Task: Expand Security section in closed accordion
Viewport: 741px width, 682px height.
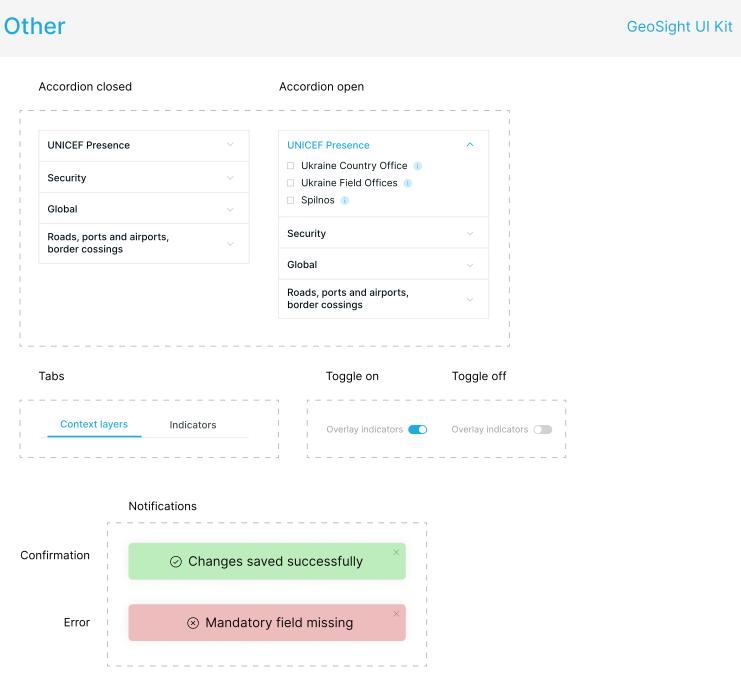Action: click(x=144, y=177)
